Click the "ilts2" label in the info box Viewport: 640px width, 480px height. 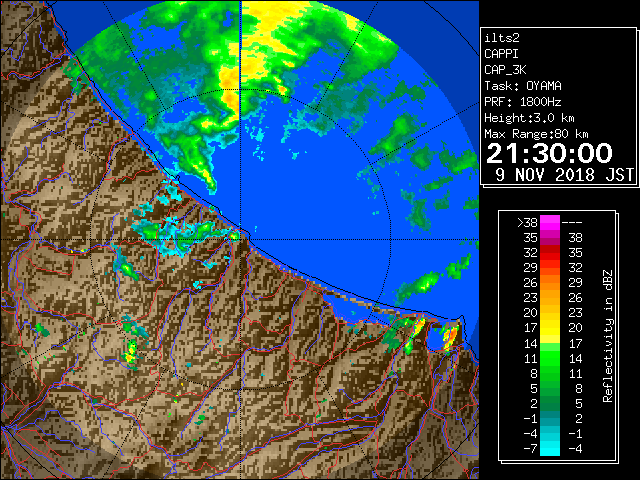(x=502, y=38)
